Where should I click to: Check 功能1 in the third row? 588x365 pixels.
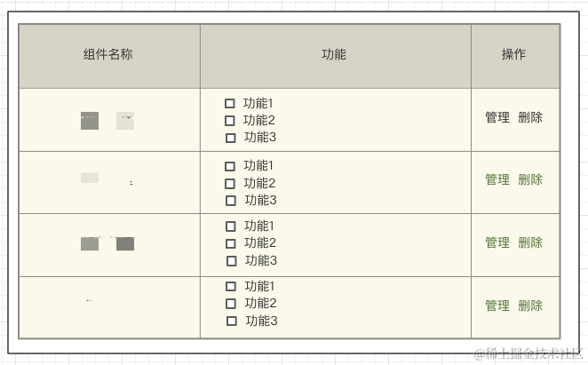[231, 226]
